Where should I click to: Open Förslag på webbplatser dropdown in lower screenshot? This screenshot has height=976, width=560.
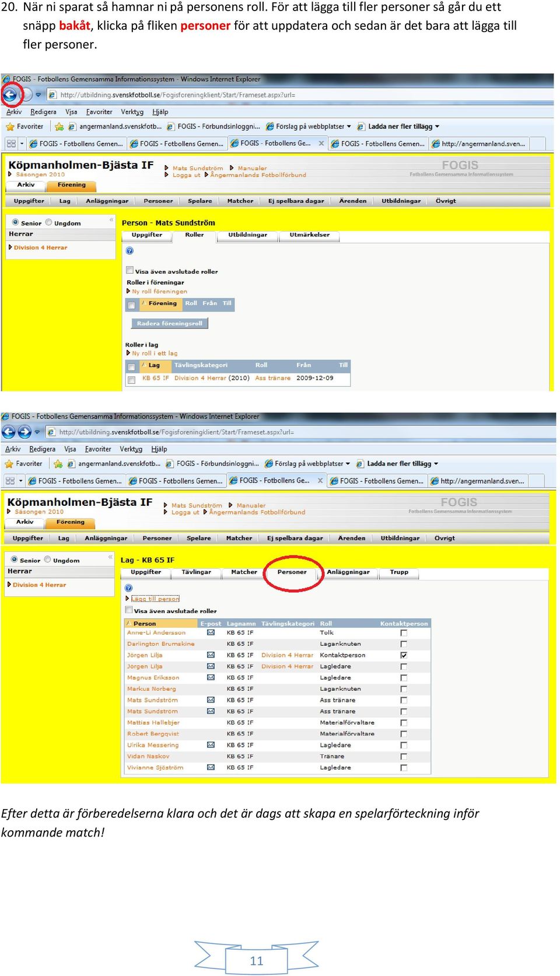click(x=348, y=464)
